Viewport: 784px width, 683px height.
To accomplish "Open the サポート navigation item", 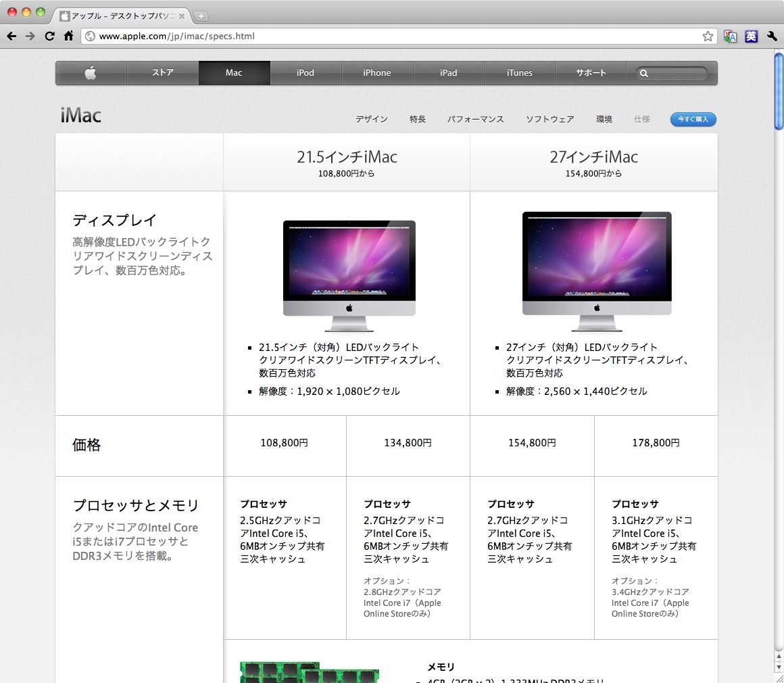I will pyautogui.click(x=591, y=73).
